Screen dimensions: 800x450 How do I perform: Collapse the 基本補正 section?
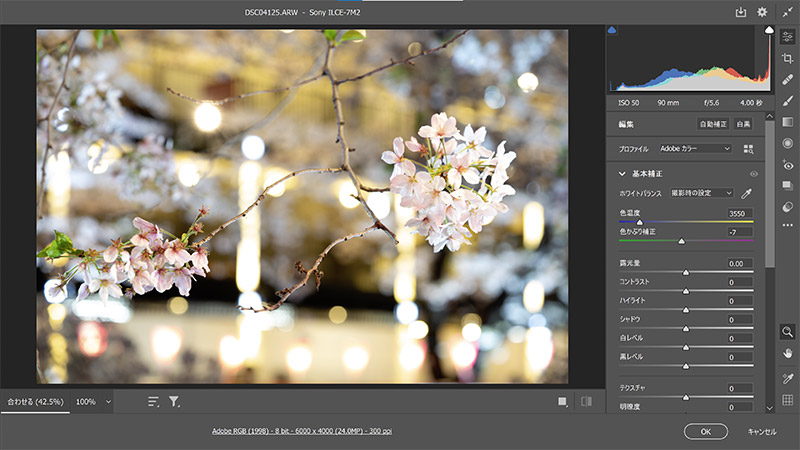(x=622, y=173)
